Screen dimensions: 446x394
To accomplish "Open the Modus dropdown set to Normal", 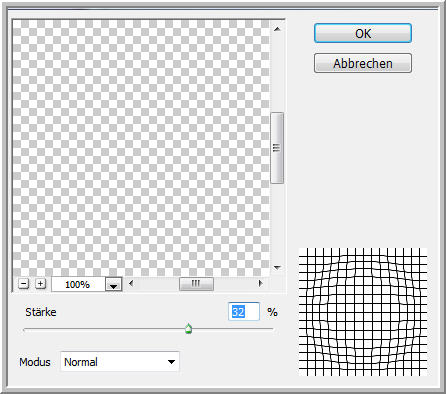I will point(120,362).
